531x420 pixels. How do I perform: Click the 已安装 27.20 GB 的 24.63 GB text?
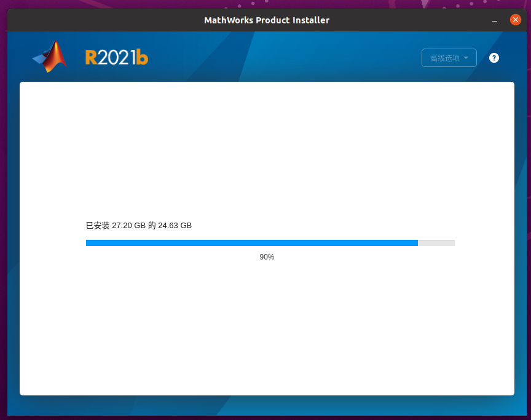[x=139, y=226]
